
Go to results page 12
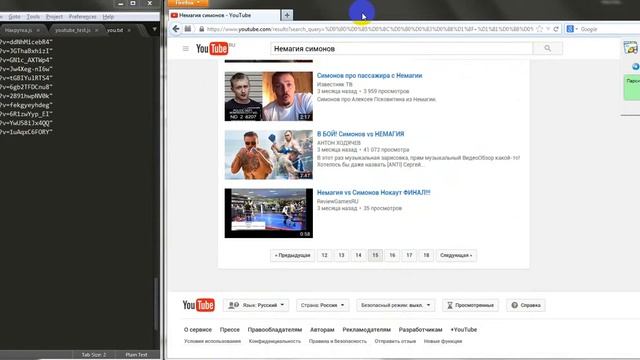click(324, 256)
